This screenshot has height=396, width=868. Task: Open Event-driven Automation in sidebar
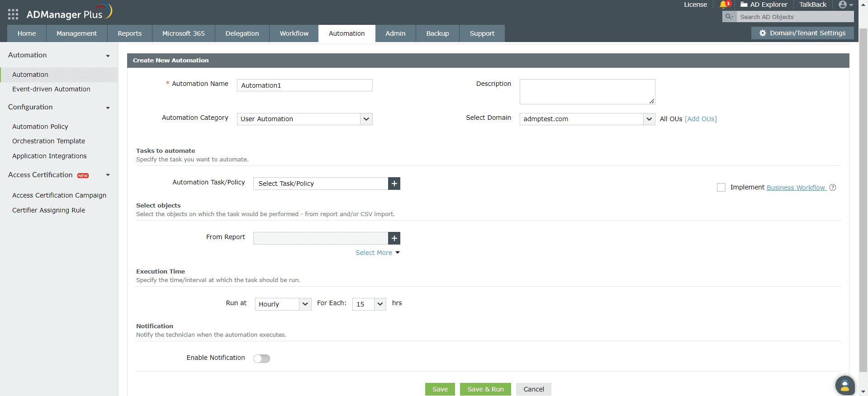pos(51,89)
